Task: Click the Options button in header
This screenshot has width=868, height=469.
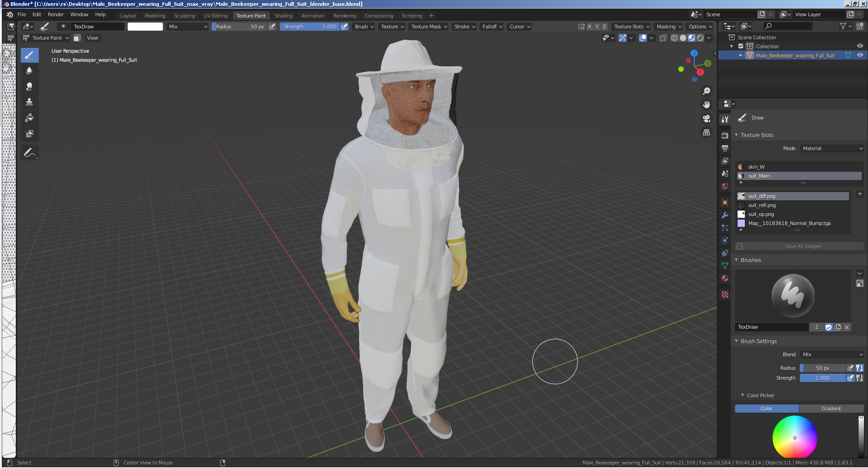Action: [700, 27]
